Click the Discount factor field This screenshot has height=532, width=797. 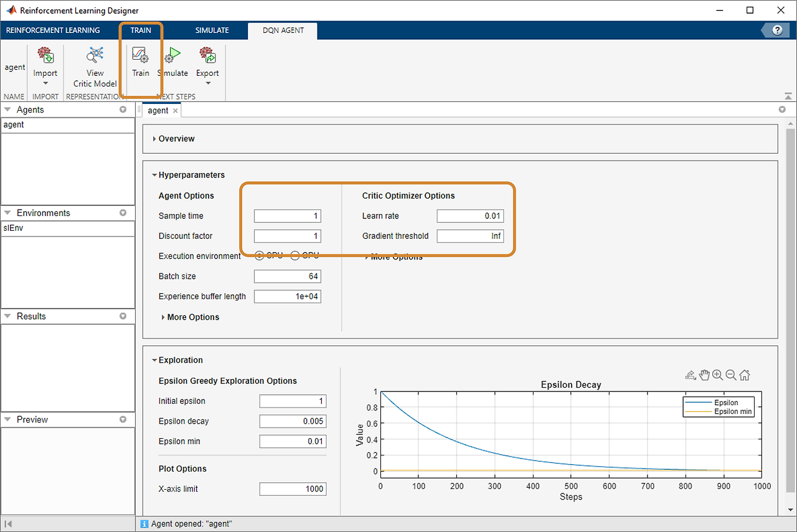[288, 236]
